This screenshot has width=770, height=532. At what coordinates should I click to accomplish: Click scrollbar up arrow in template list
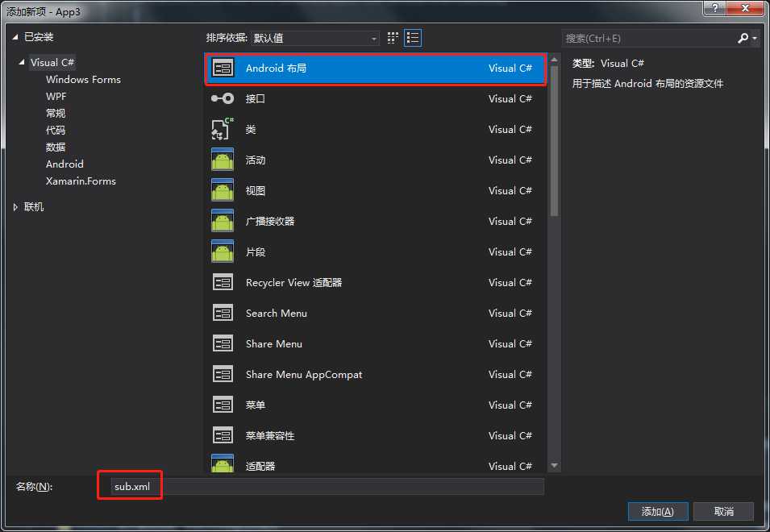554,60
